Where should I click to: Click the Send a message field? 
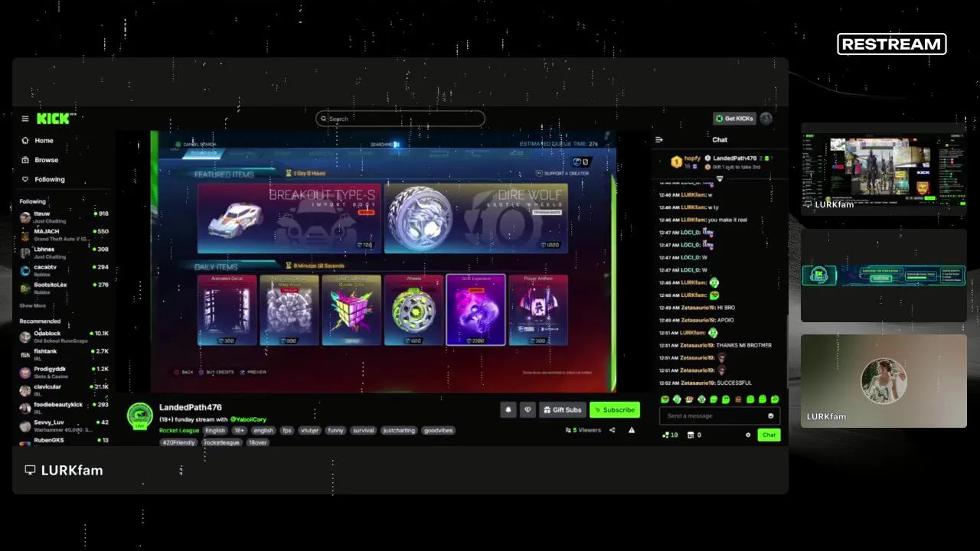click(720, 416)
